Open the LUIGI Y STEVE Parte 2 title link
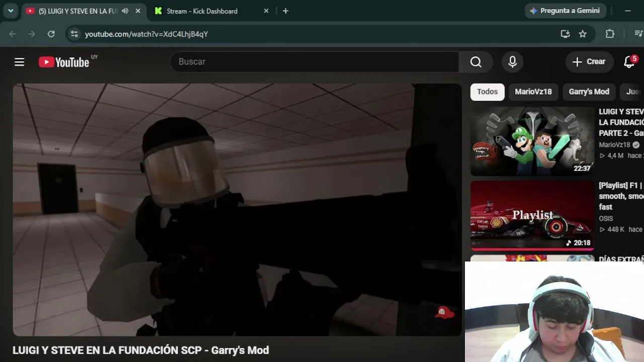Image resolution: width=644 pixels, height=362 pixels. (x=621, y=122)
